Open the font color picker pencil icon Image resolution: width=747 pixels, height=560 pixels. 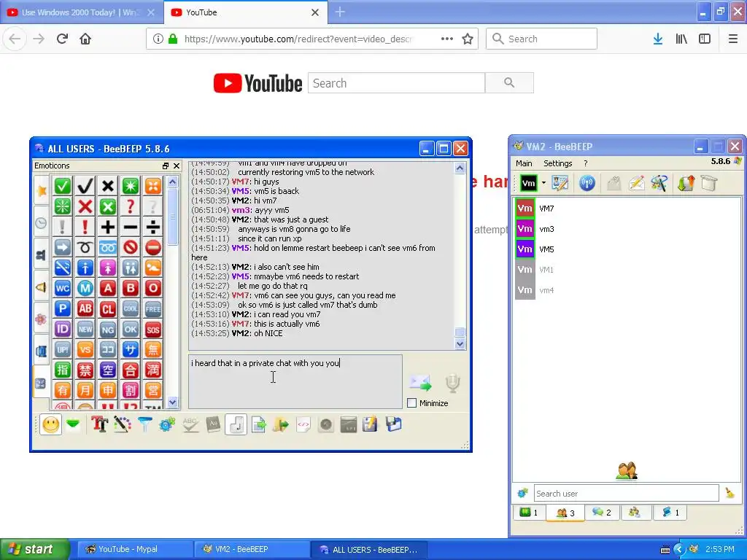(x=122, y=424)
